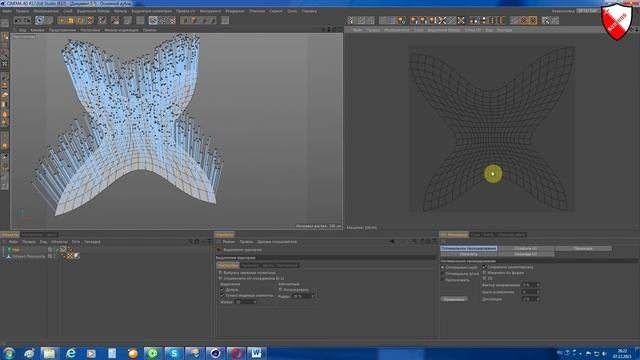Toggle the first checkbox in the brush selection settings
Screen dimensions: 640x360
point(220,272)
